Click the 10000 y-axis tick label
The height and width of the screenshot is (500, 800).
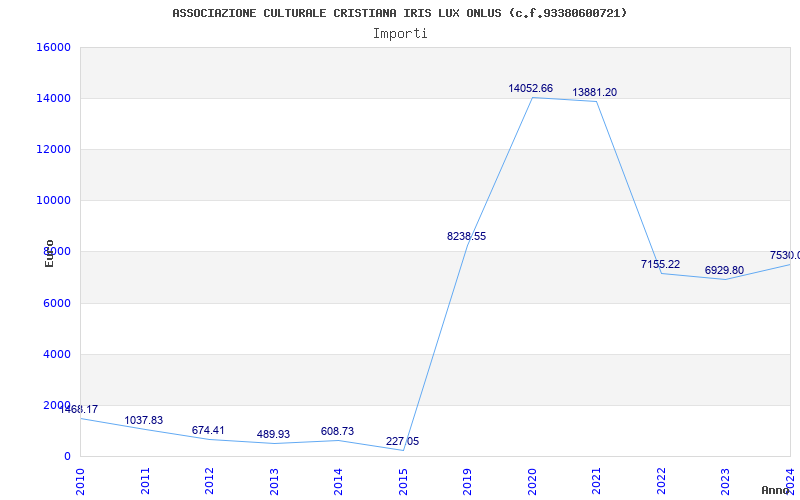coord(54,201)
